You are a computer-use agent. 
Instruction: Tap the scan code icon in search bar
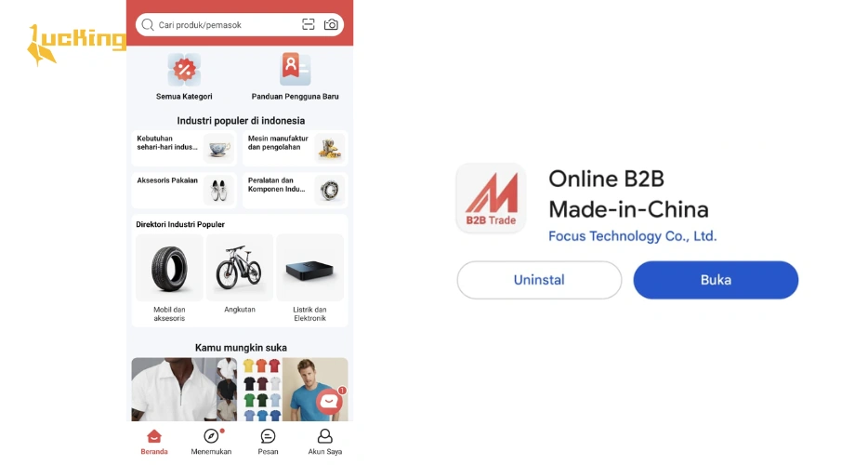coord(309,24)
